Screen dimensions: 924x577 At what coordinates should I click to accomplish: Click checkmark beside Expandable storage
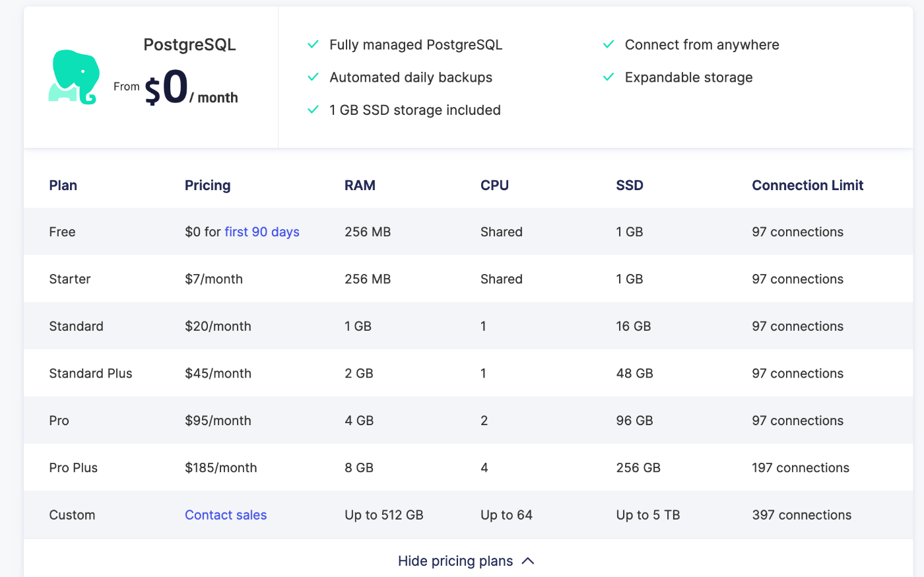pos(609,77)
